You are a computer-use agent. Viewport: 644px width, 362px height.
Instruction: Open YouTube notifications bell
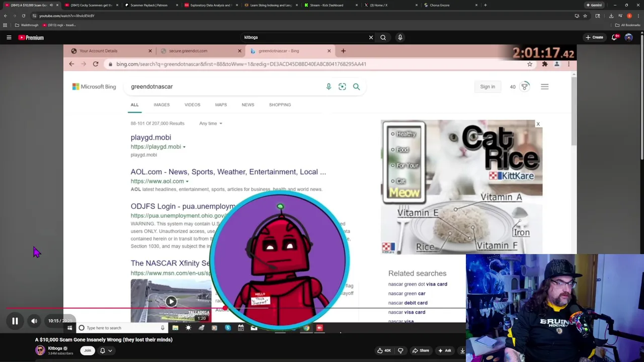[x=615, y=37]
